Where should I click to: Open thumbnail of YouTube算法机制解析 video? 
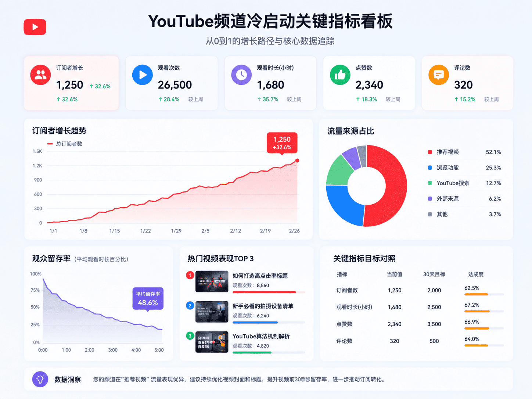coord(212,342)
